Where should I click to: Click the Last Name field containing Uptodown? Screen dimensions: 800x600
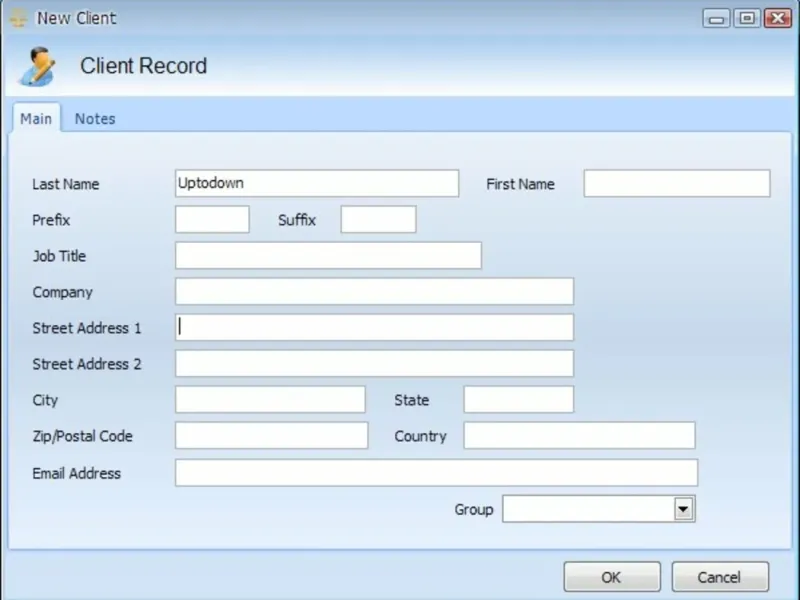pos(317,183)
